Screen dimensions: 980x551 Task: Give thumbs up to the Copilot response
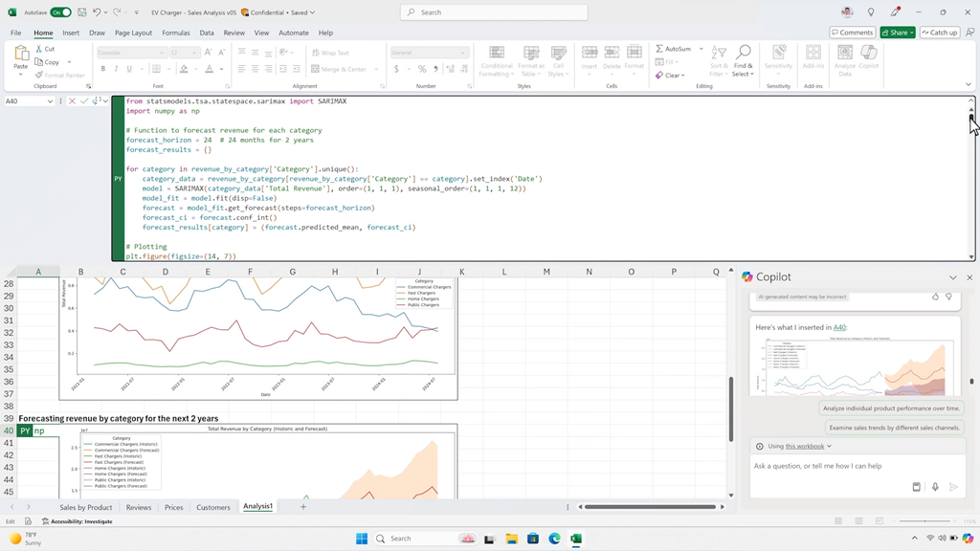pyautogui.click(x=935, y=297)
